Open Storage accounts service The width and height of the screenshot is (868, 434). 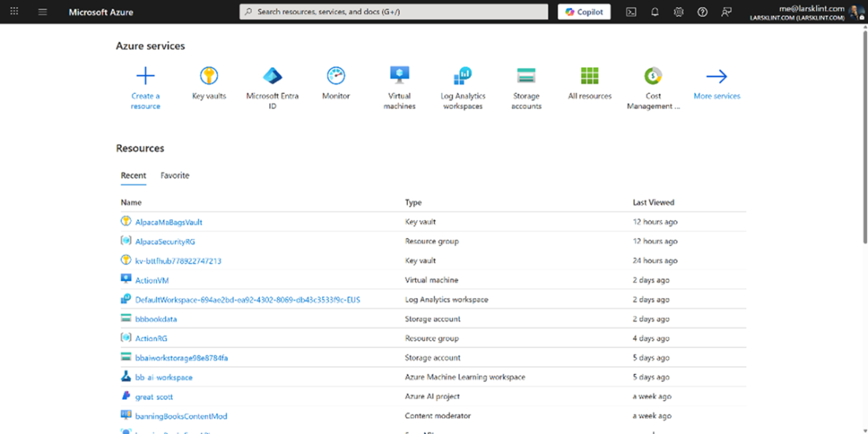(526, 77)
